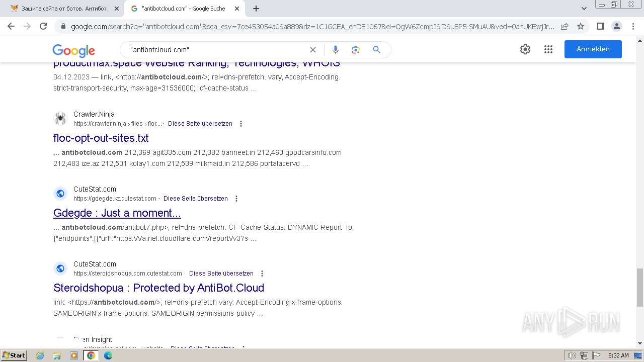Expand the tab search chevron
Image resolution: width=644 pixels, height=362 pixels.
(584, 9)
